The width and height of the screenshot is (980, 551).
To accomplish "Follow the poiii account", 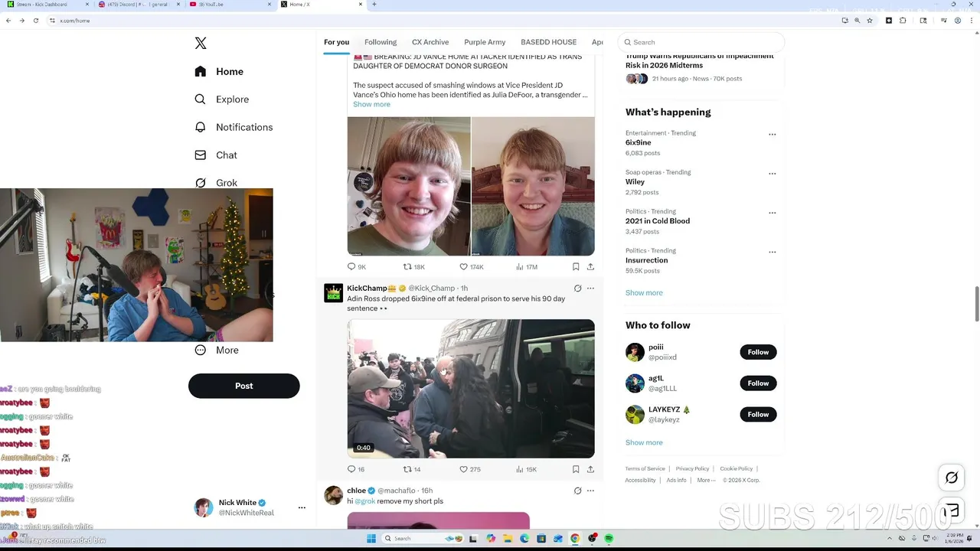I will point(758,352).
